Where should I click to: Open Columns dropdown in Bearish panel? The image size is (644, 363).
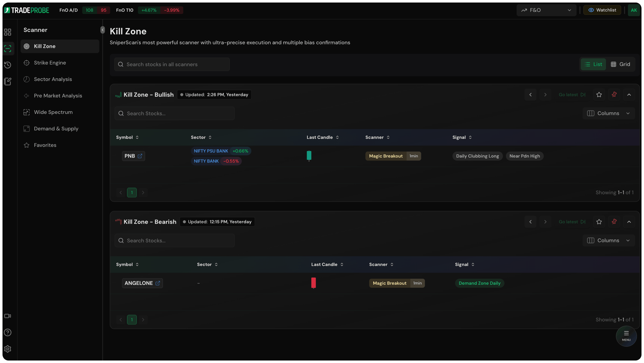(x=609, y=240)
